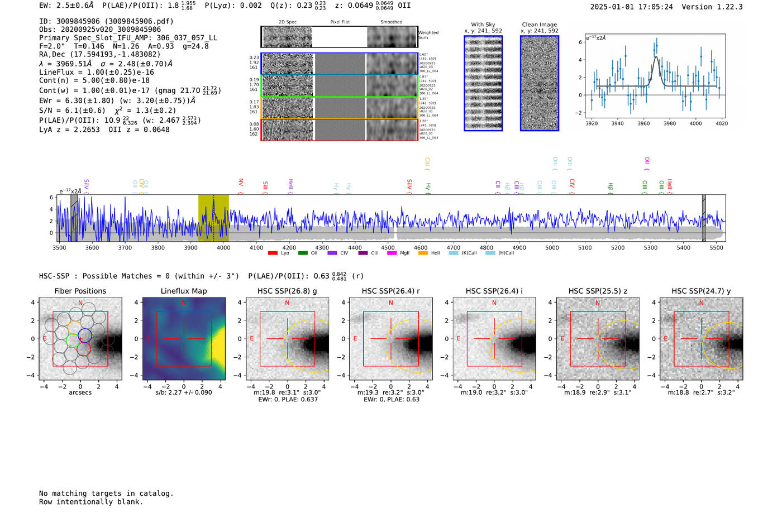782x532 pixels.
Task: Click the Version 1.22.3 label
Action: (712, 7)
